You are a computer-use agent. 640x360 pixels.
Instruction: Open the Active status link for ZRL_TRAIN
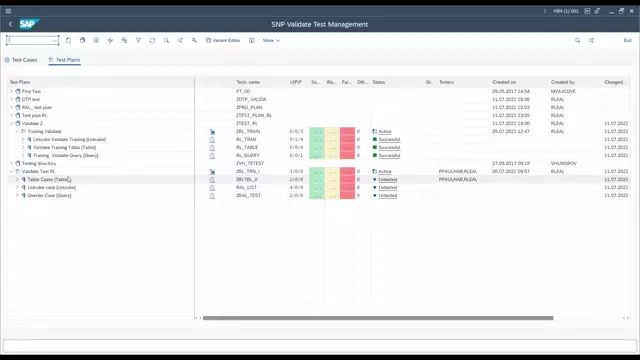[x=385, y=131]
